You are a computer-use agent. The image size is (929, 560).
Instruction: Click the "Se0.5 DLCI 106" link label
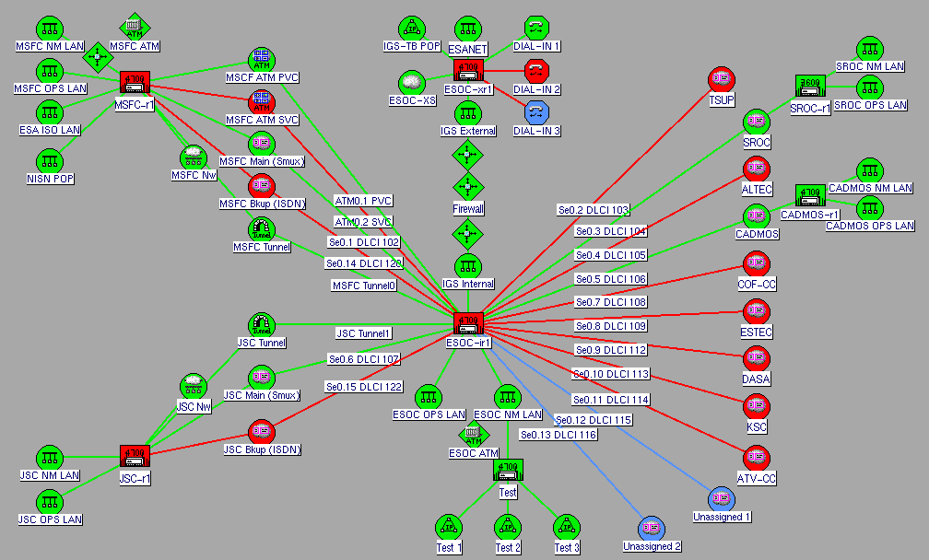pyautogui.click(x=611, y=279)
